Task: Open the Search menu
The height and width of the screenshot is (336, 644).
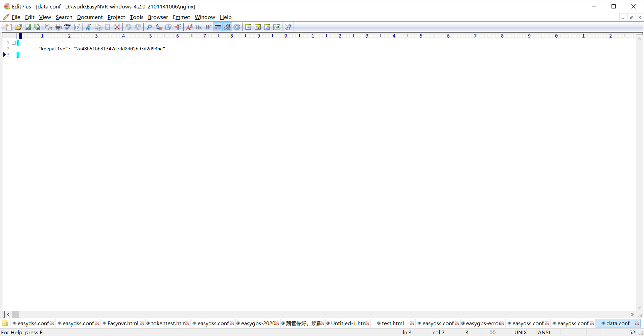Action: [x=64, y=17]
